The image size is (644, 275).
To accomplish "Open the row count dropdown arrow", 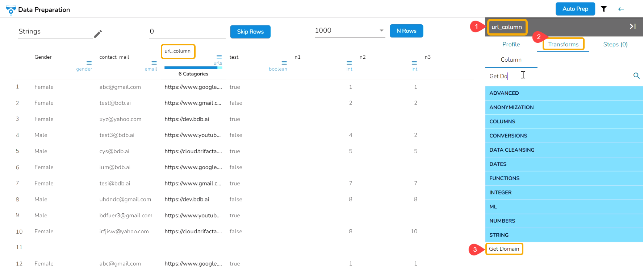I will pyautogui.click(x=381, y=30).
